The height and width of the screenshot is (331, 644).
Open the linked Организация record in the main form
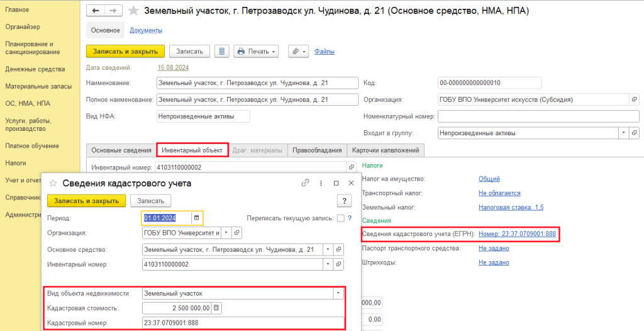pos(634,99)
